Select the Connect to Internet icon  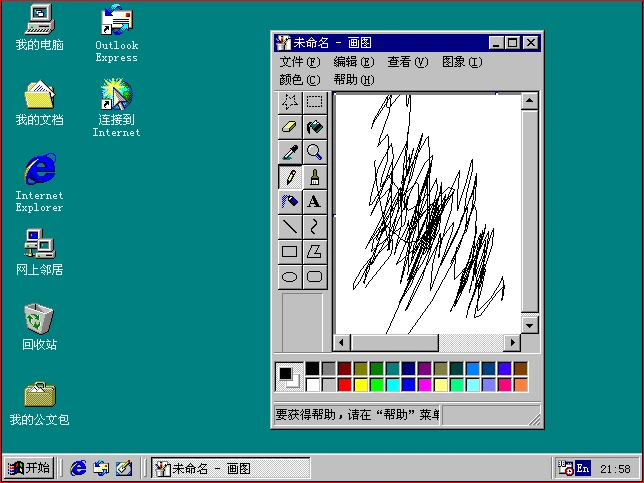pyautogui.click(x=117, y=108)
